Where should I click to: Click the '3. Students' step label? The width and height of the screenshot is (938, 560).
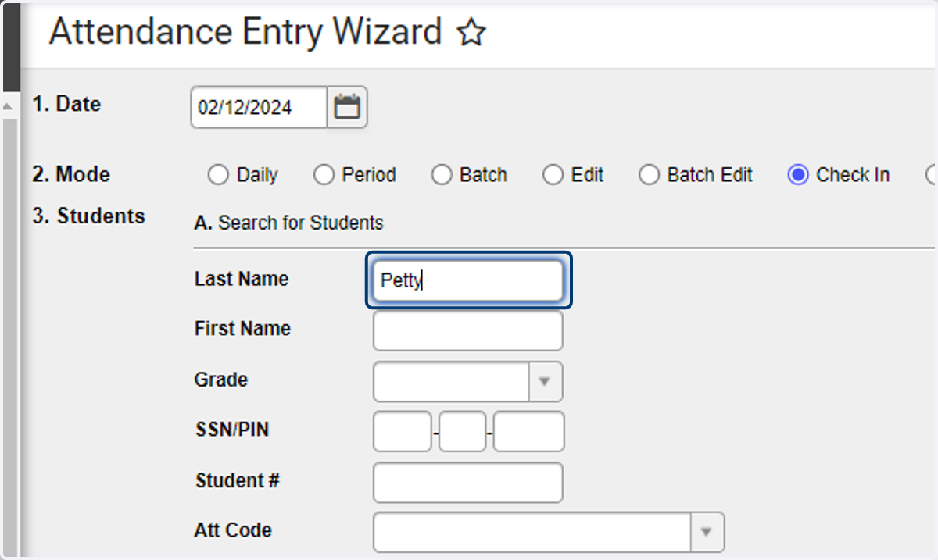[88, 216]
